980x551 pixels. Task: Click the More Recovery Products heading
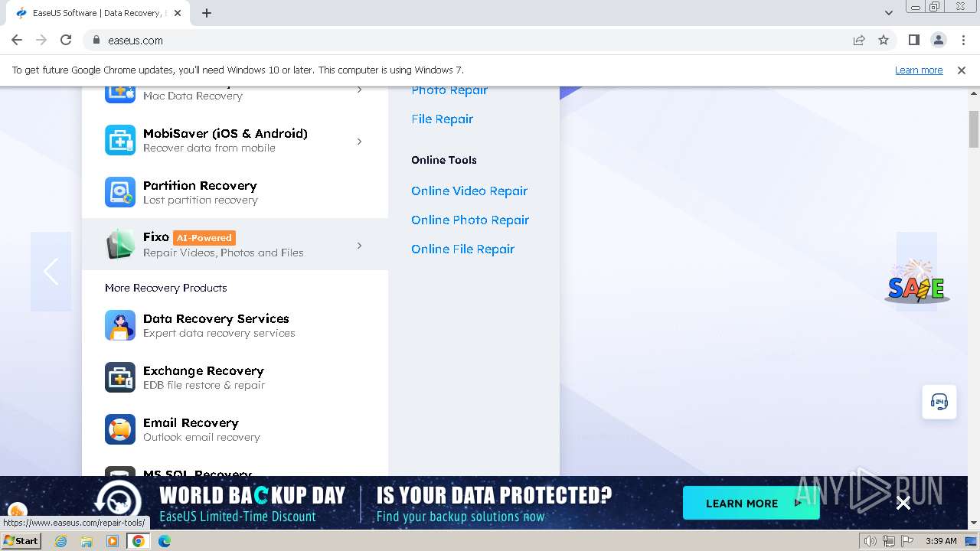coord(166,288)
